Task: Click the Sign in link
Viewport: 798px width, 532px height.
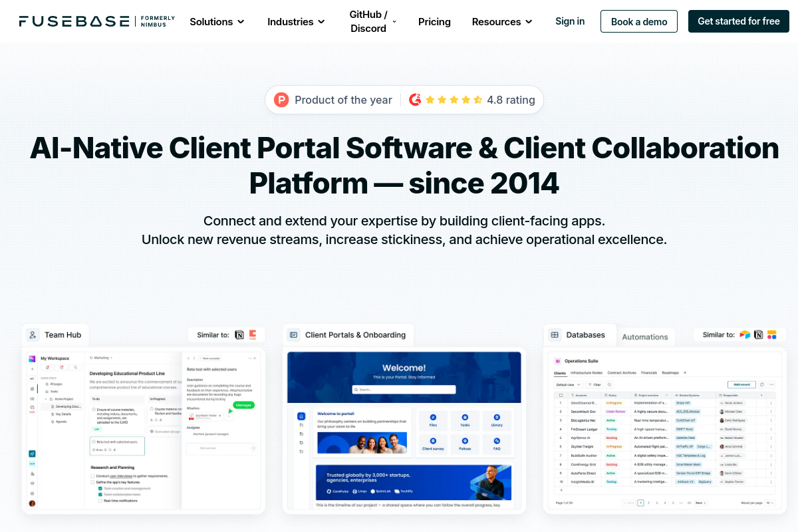Action: pyautogui.click(x=570, y=21)
